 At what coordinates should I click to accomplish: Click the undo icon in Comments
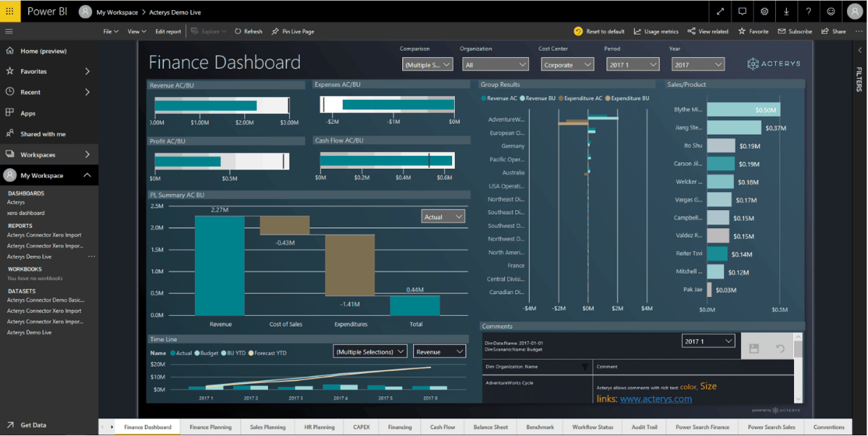pyautogui.click(x=780, y=348)
